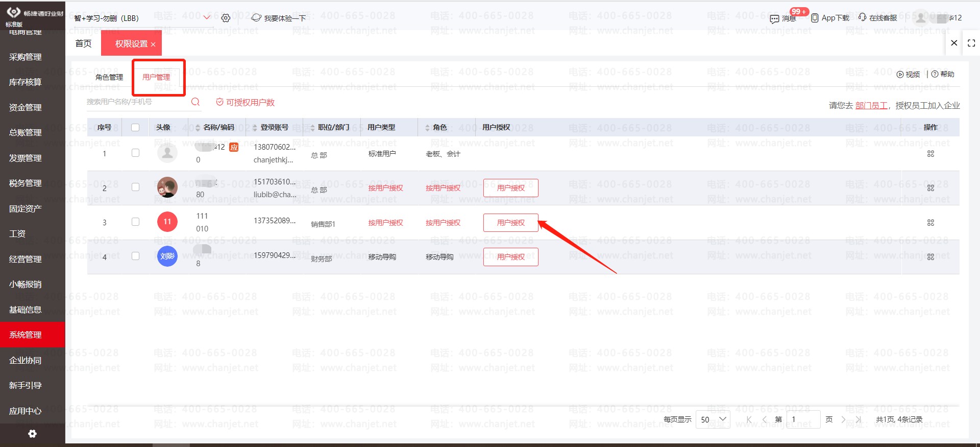Switch to the 角色管理 tab

[x=109, y=77]
